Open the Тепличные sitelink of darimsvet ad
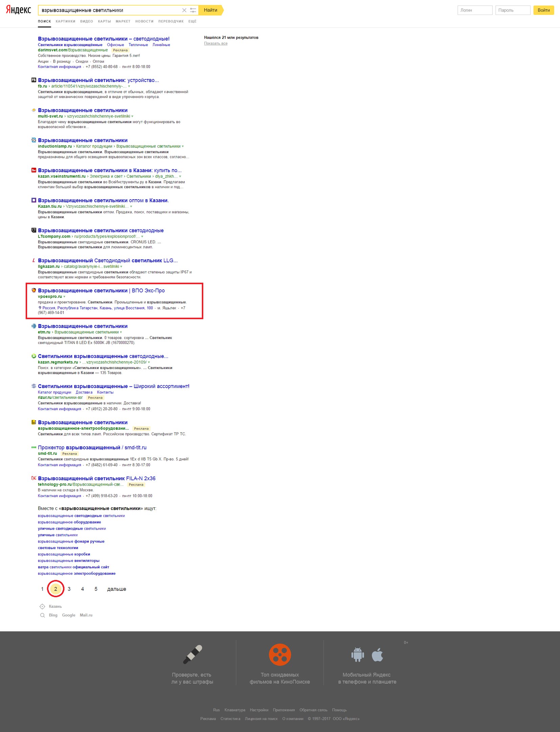The height and width of the screenshot is (732, 560). (x=138, y=45)
